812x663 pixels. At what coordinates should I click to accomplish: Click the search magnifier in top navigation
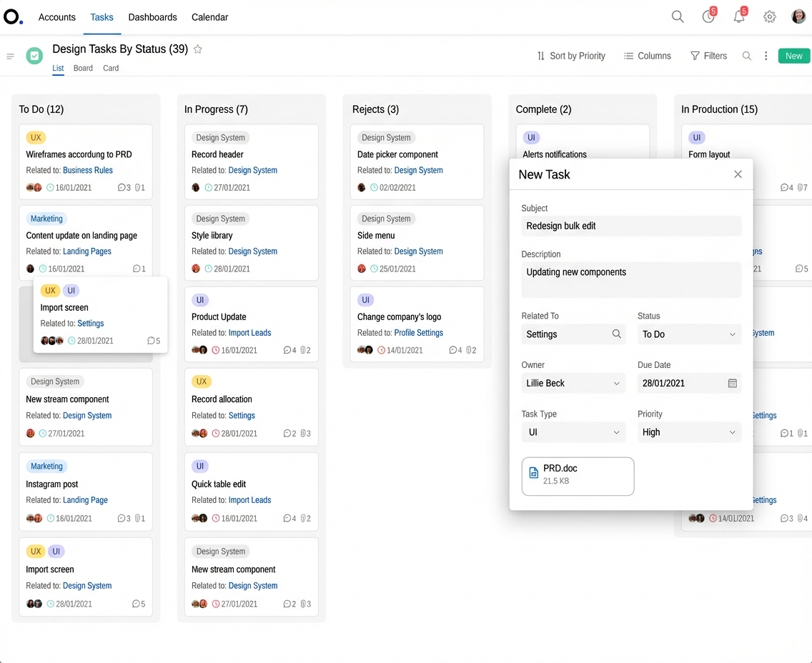pos(678,17)
